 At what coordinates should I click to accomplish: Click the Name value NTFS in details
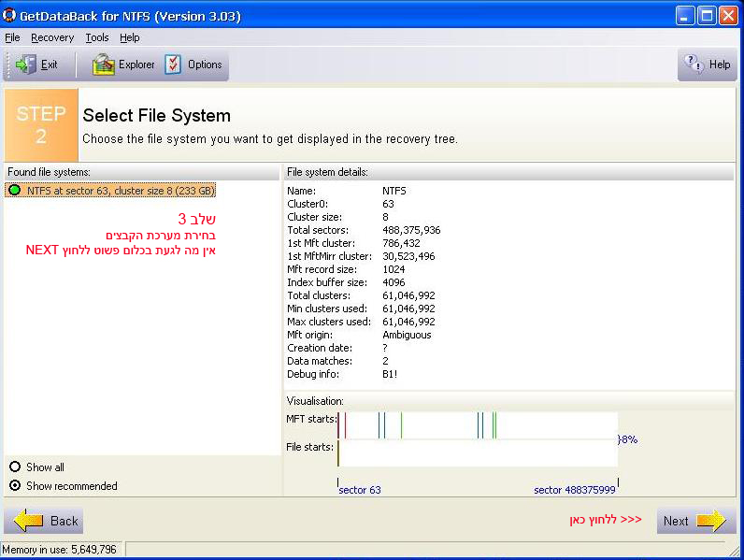click(x=394, y=191)
